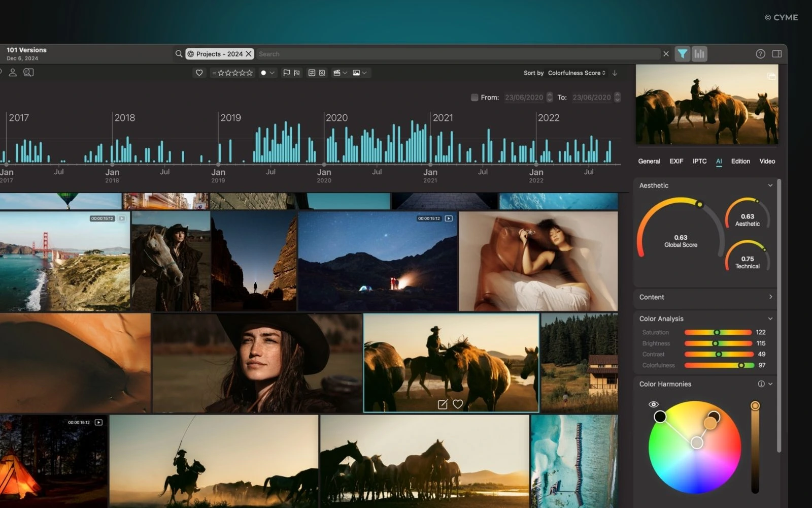
Task: Select the Golden Gate Bridge video thumbnail
Action: click(64, 261)
